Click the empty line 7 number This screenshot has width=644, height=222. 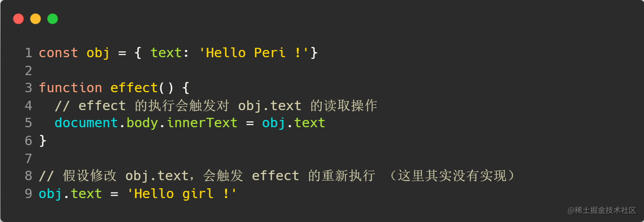28,158
